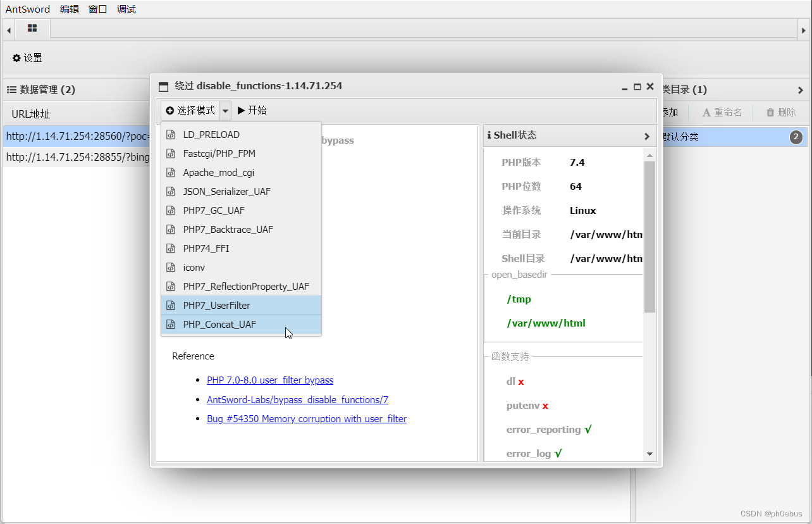
Task: Click the script icon beside iconv
Action: click(x=170, y=267)
